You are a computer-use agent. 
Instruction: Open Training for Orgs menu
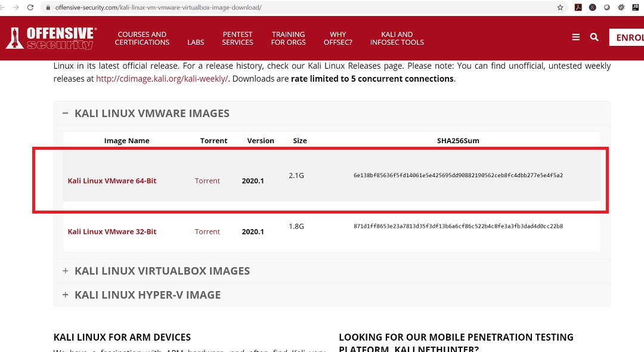pyautogui.click(x=289, y=38)
